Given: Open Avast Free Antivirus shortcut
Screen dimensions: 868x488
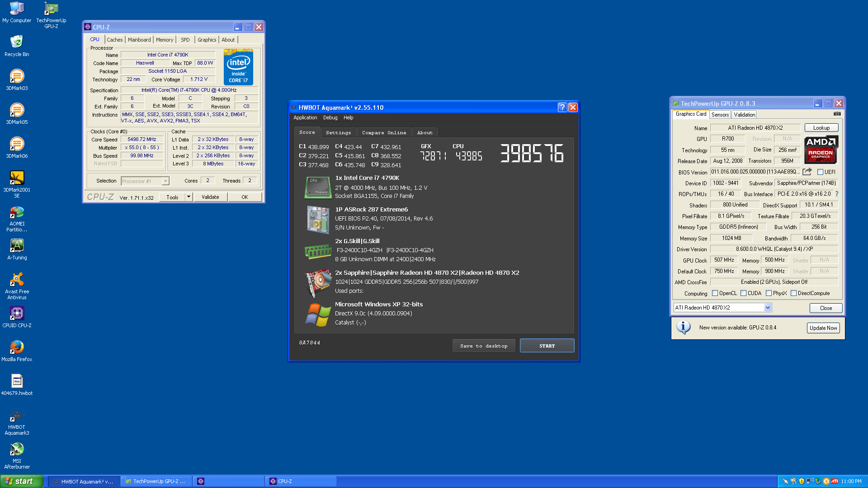Looking at the screenshot, I should [x=17, y=286].
